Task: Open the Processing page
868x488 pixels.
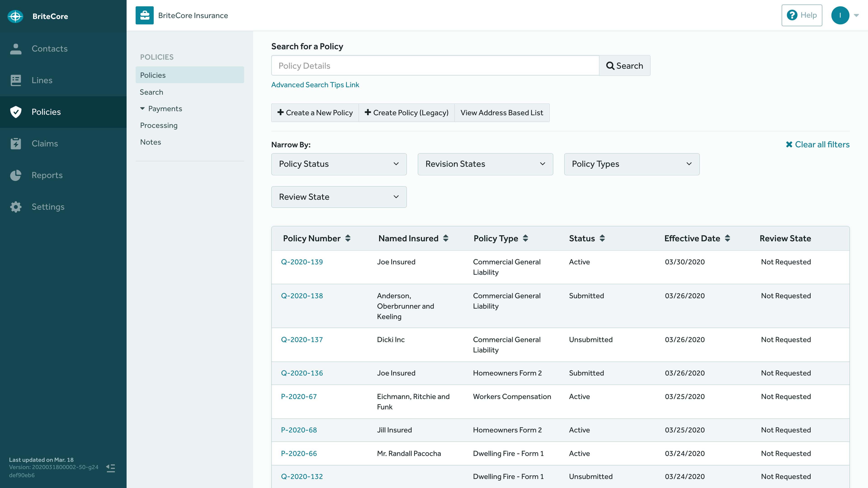Action: point(158,125)
